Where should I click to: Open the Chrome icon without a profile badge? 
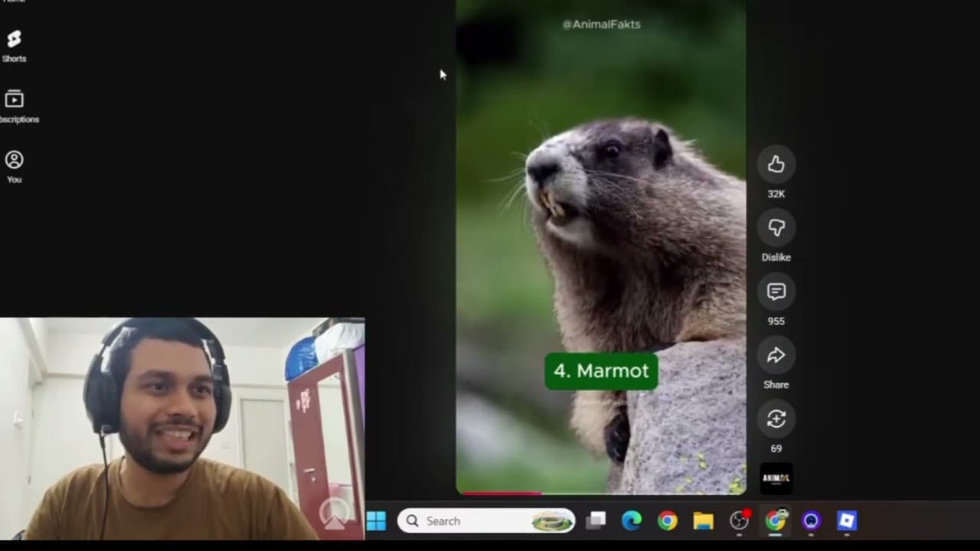coord(668,521)
